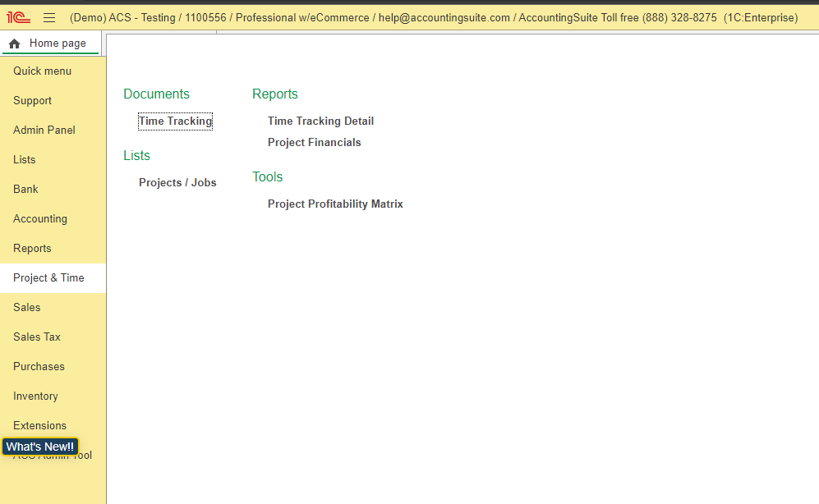819x504 pixels.
Task: Switch to the Home page tab
Action: pyautogui.click(x=51, y=44)
